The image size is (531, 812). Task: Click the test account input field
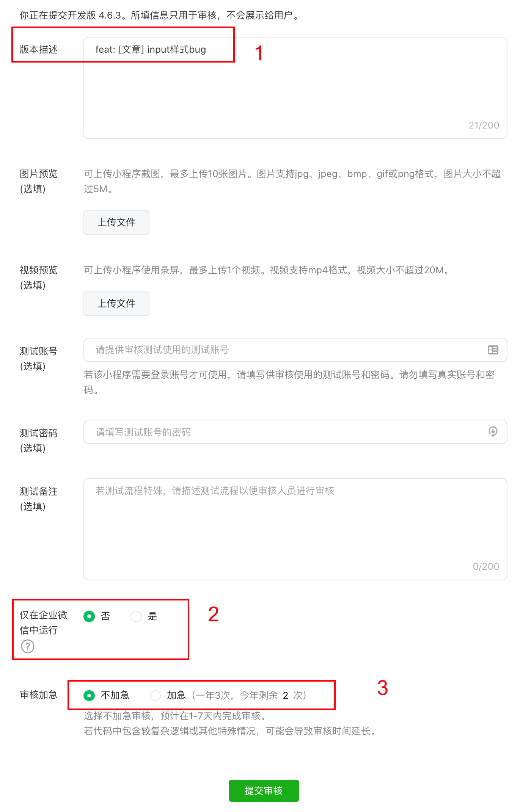tap(288, 350)
